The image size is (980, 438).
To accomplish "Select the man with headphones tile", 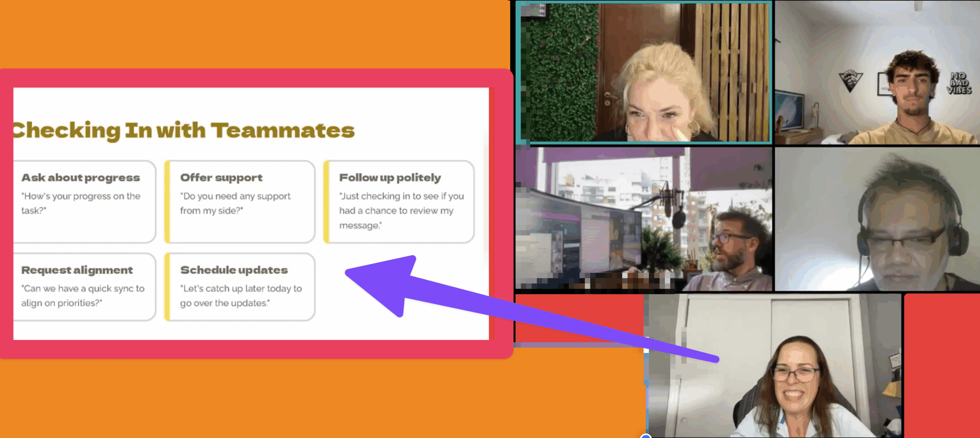I will (x=877, y=219).
